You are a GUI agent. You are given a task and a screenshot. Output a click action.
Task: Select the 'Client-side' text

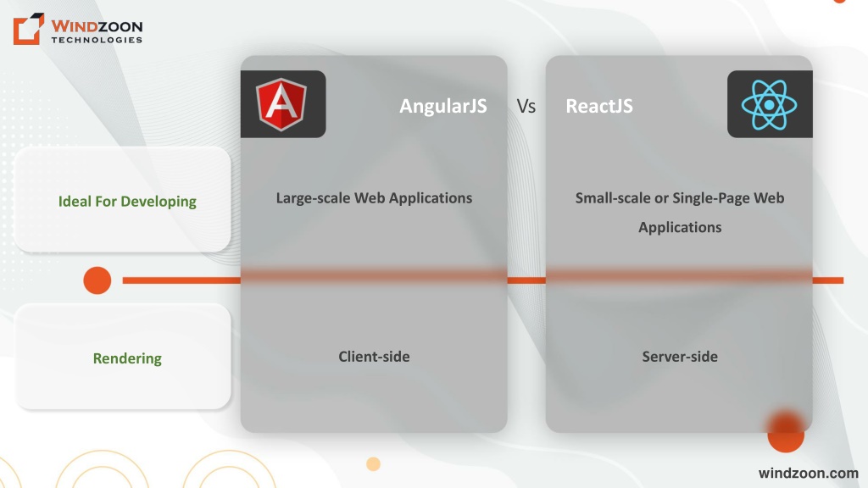point(374,357)
